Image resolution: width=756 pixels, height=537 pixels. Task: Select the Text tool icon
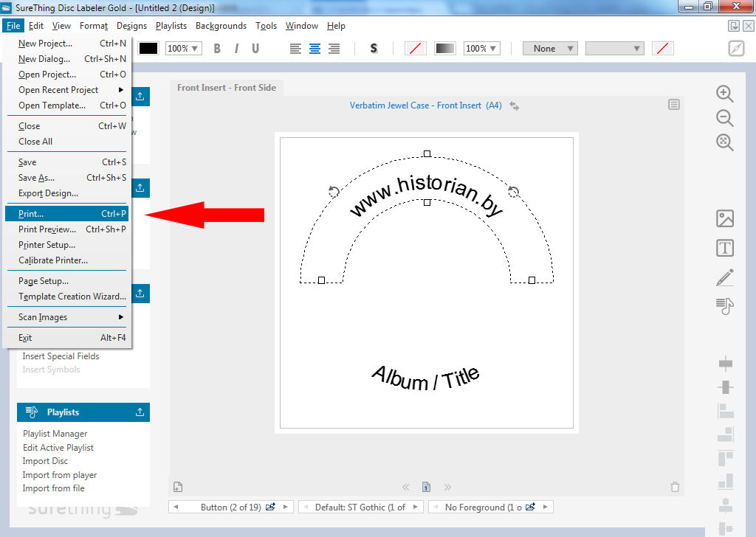pos(725,248)
